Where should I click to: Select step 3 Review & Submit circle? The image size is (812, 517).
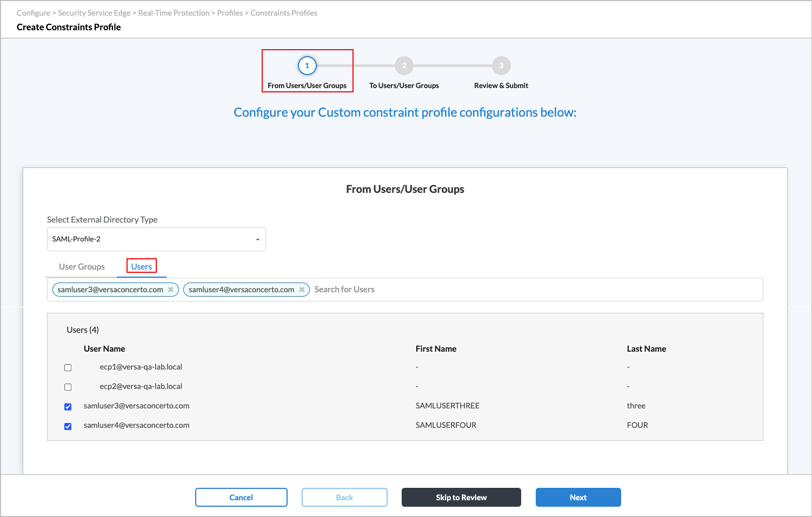click(501, 65)
